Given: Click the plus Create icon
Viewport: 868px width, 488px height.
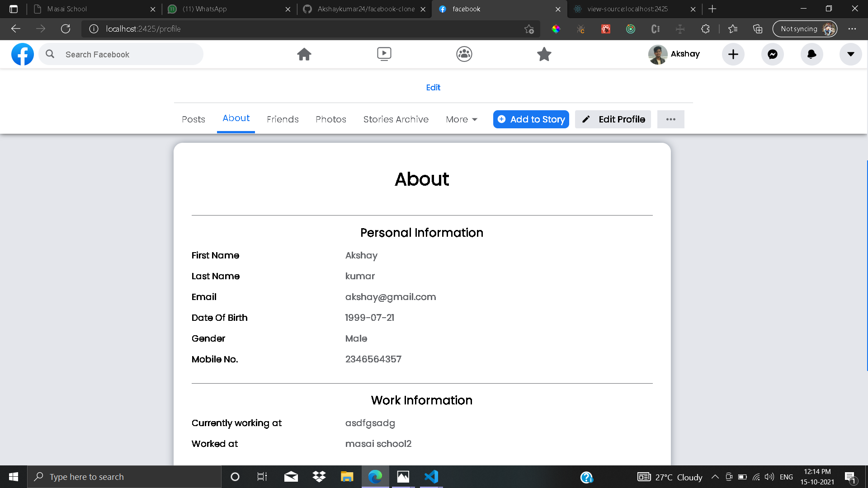Looking at the screenshot, I should [x=733, y=54].
